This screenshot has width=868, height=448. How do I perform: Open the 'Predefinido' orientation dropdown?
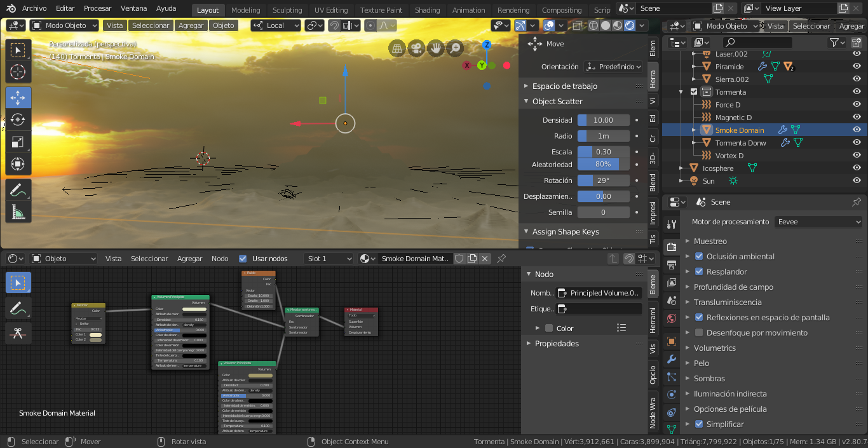[613, 67]
